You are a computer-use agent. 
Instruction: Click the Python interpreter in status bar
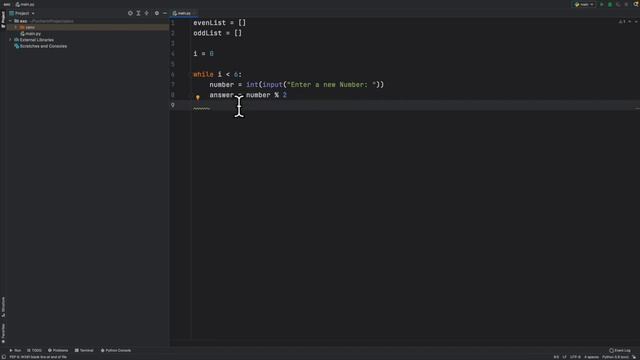click(616, 357)
